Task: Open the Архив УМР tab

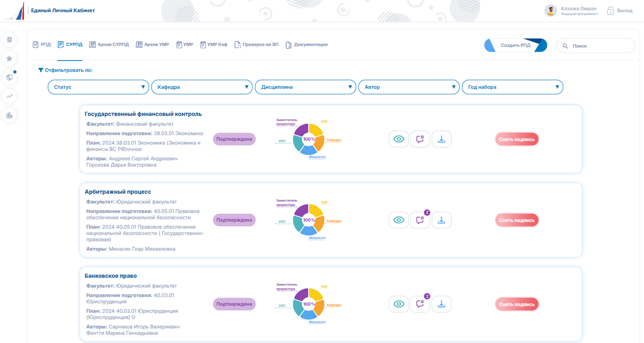Action: click(x=152, y=45)
